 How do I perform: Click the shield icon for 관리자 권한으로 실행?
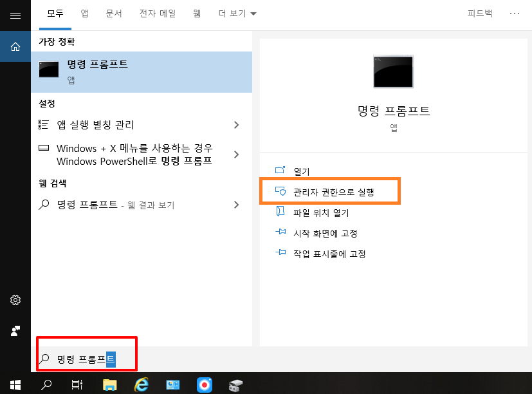tap(280, 191)
